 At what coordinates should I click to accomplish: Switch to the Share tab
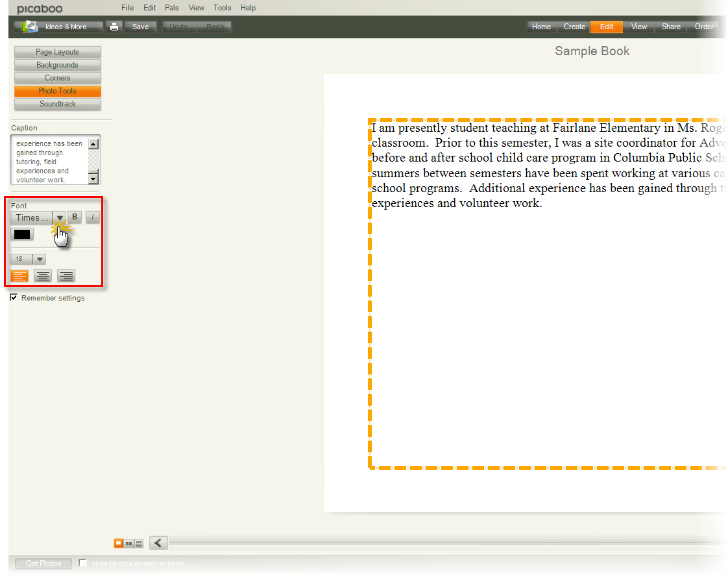[x=671, y=27]
